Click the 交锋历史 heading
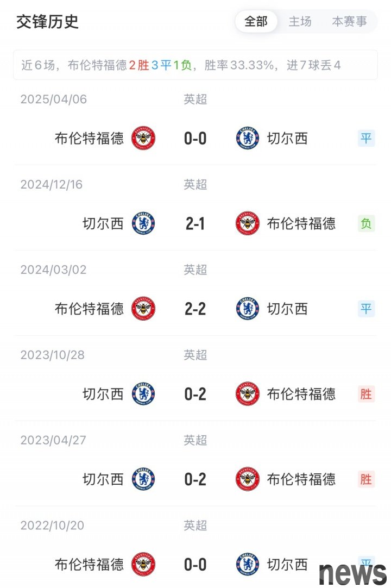 47,22
